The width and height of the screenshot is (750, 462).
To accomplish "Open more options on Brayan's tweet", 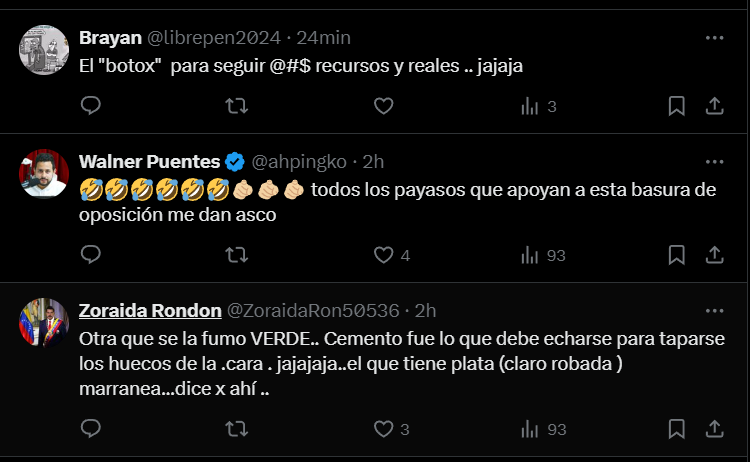I will pyautogui.click(x=714, y=38).
